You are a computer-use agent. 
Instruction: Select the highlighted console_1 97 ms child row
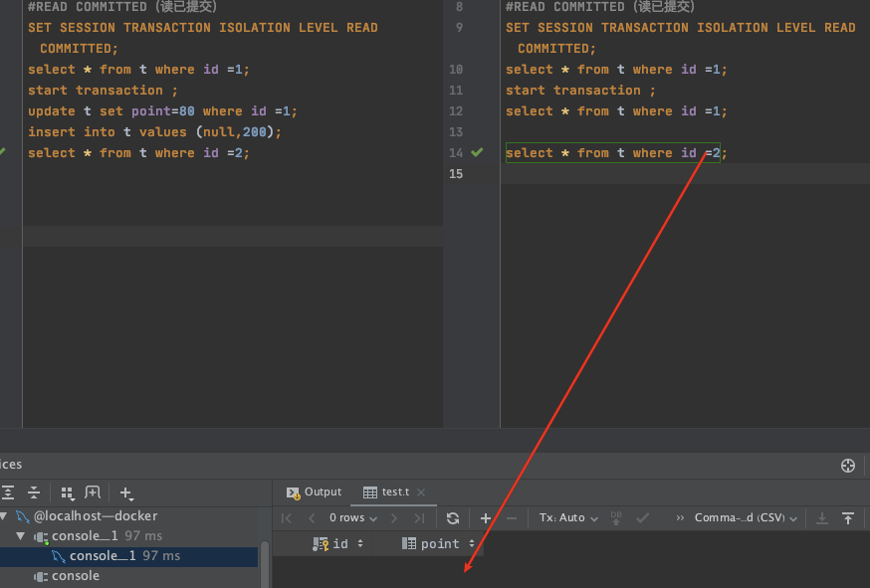click(128, 556)
